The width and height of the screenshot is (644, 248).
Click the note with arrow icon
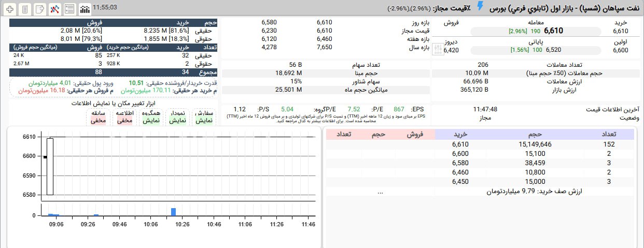(x=39, y=9)
